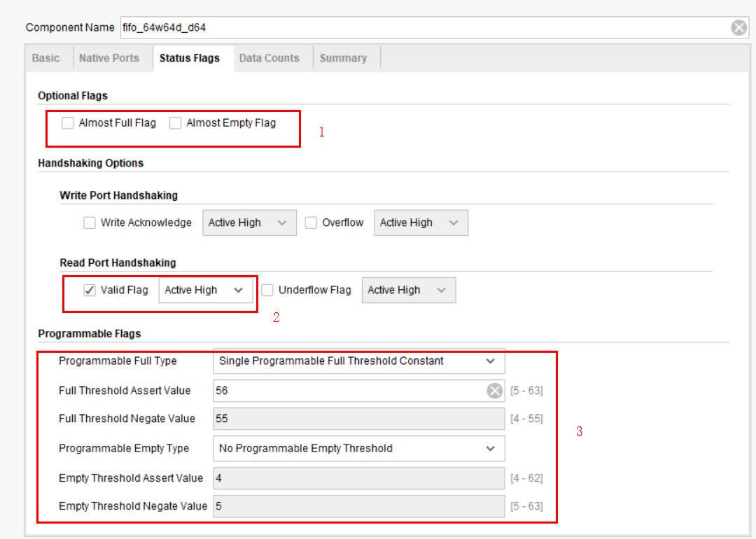Check the Write Acknowledge option
Image resolution: width=756 pixels, height=539 pixels.
click(x=89, y=223)
